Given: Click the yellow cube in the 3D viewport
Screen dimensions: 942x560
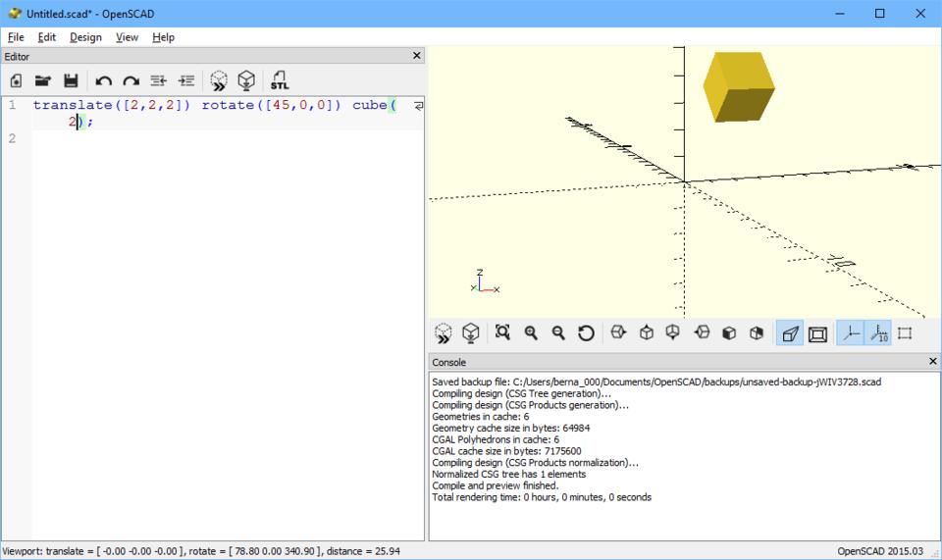Looking at the screenshot, I should (738, 86).
